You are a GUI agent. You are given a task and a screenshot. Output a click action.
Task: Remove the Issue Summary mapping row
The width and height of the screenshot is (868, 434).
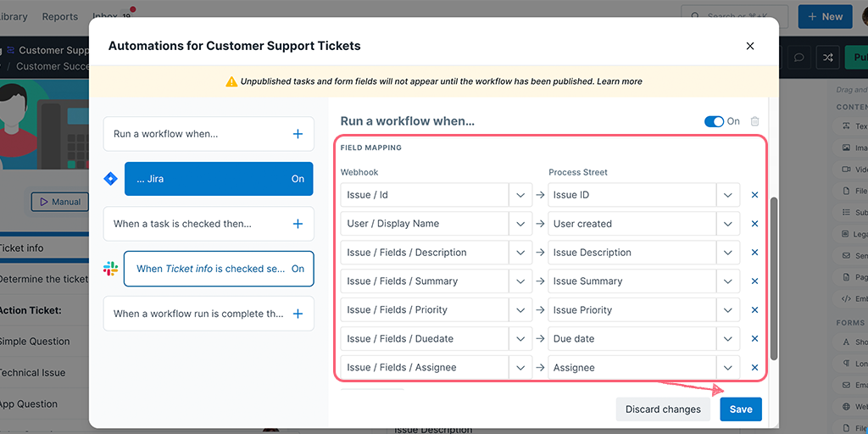(754, 281)
